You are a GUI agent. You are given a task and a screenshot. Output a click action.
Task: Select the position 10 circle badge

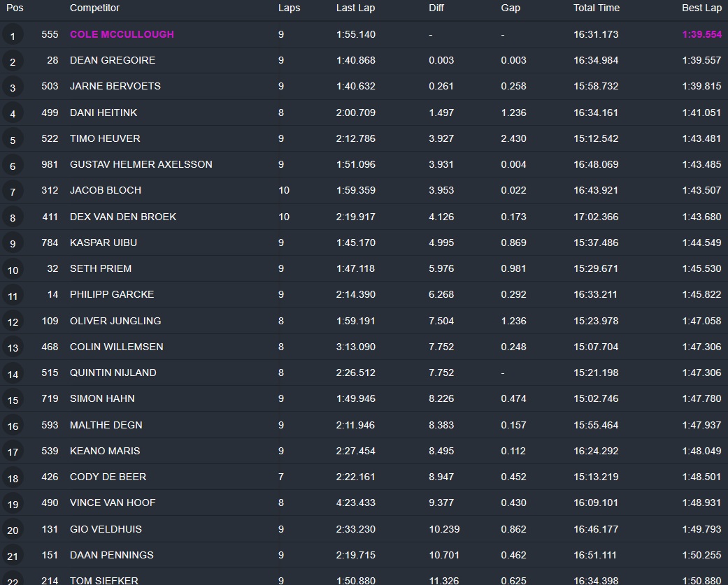tap(13, 270)
